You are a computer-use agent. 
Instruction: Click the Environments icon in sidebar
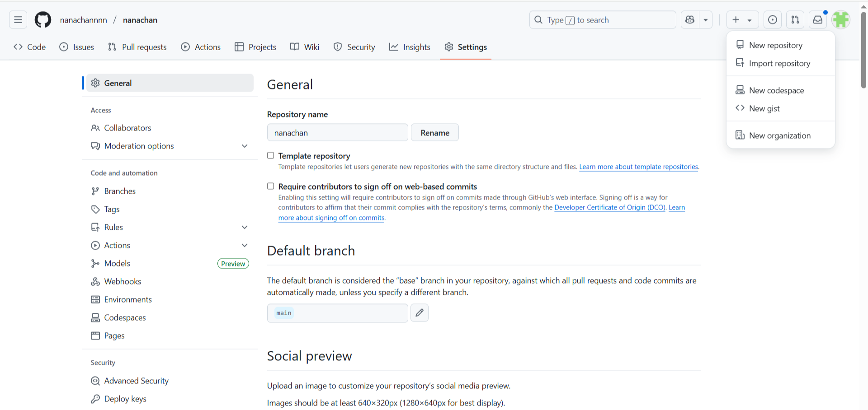click(95, 300)
